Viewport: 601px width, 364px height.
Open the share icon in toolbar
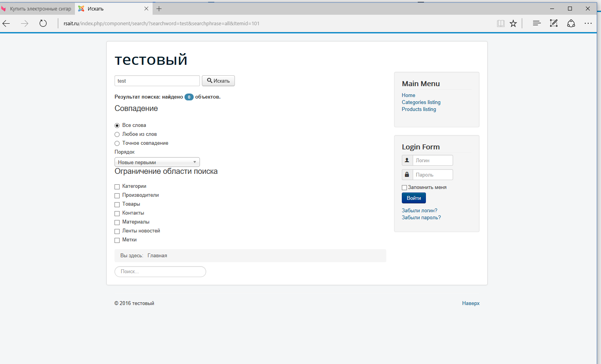pyautogui.click(x=571, y=24)
